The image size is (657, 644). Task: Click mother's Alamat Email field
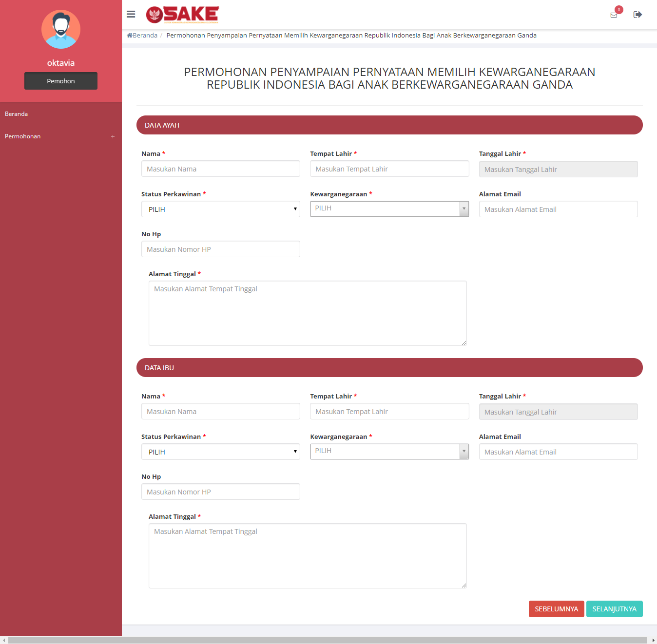(558, 452)
